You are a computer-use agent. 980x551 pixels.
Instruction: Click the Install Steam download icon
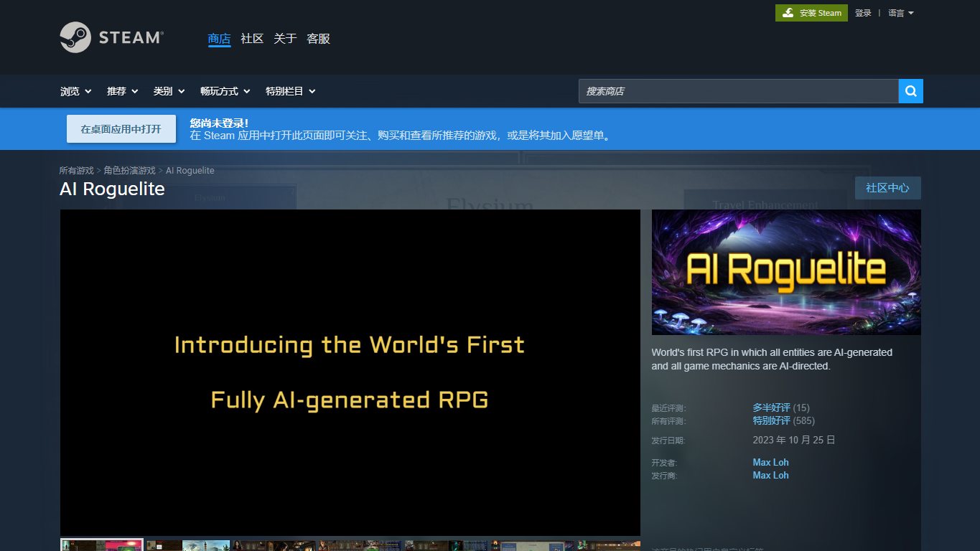(x=788, y=13)
